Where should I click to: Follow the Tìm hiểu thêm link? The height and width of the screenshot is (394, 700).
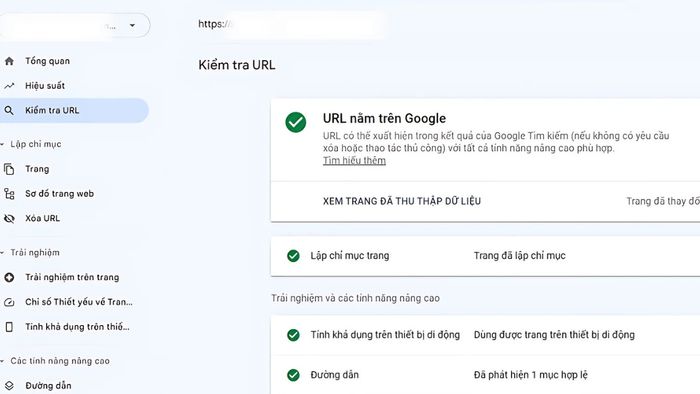click(x=354, y=161)
